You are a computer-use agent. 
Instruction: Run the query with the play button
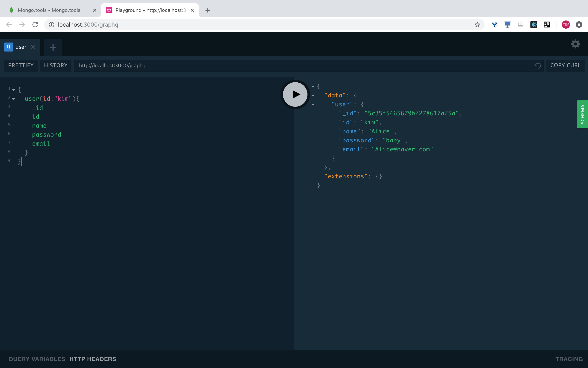click(295, 94)
